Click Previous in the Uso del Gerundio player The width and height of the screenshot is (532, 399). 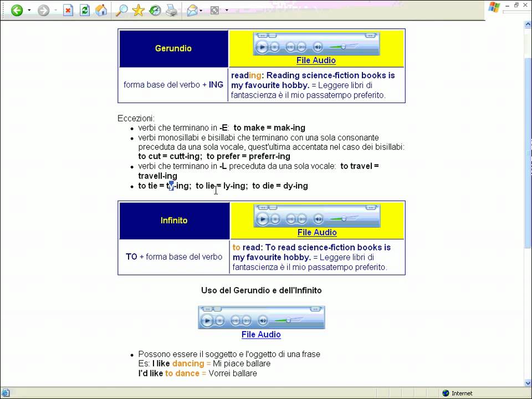tap(236, 321)
